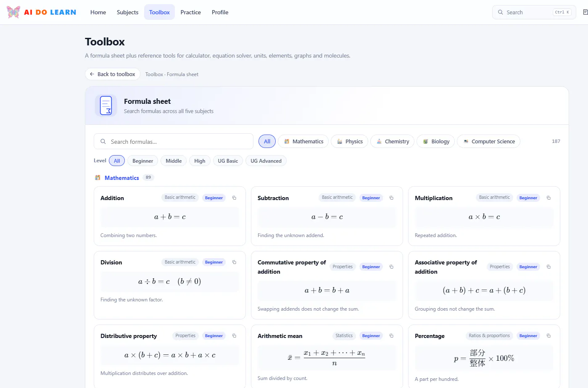Click the Properties tag on Distributive property

point(185,335)
